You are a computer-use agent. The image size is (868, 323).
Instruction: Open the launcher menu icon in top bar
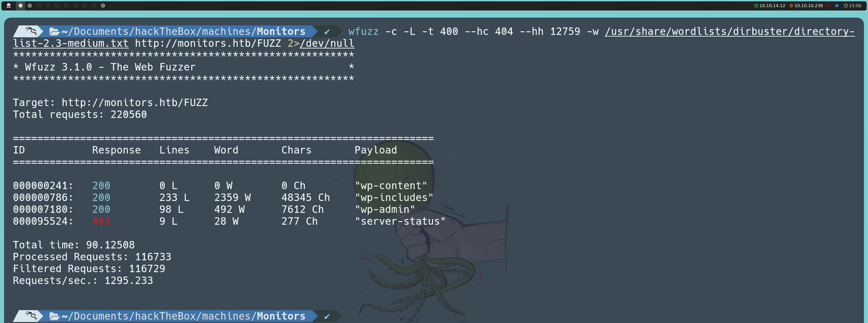[9, 6]
